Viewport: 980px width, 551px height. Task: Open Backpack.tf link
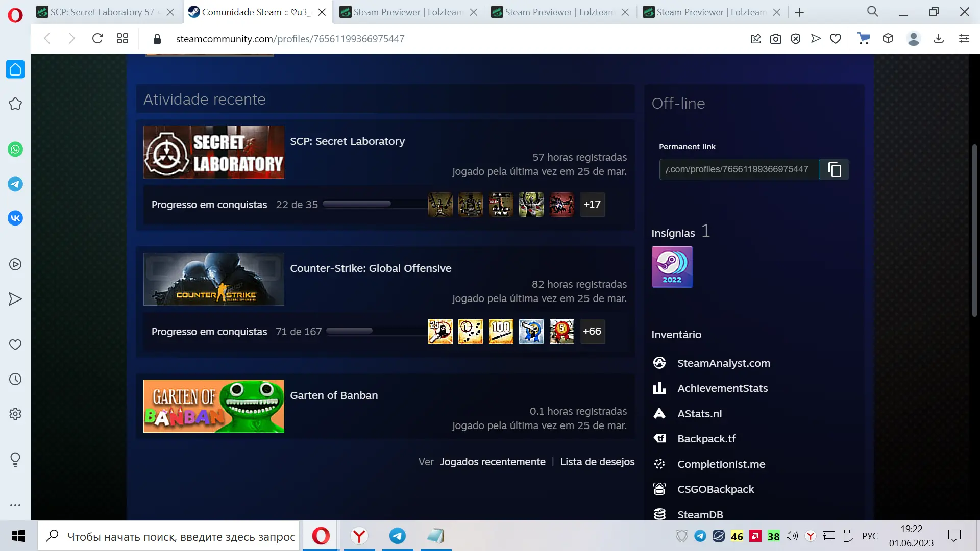coord(706,439)
